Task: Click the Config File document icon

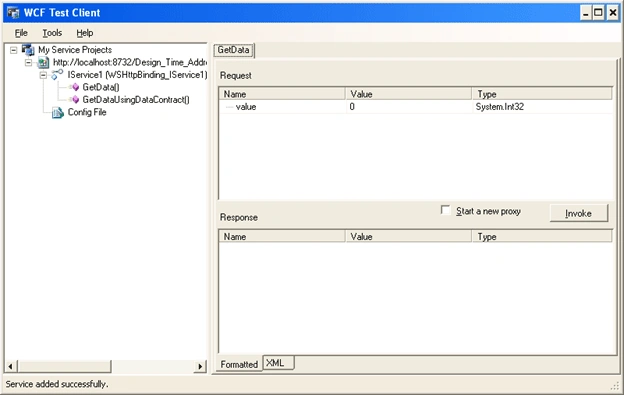Action: 58,113
